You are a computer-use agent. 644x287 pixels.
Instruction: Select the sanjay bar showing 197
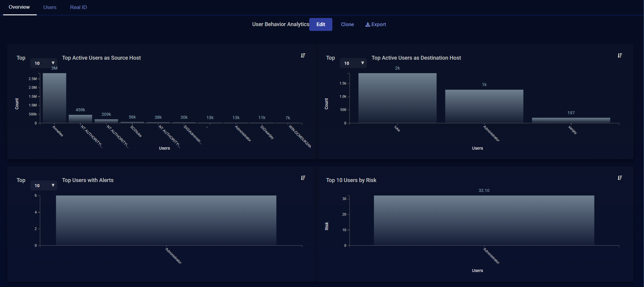click(x=571, y=120)
